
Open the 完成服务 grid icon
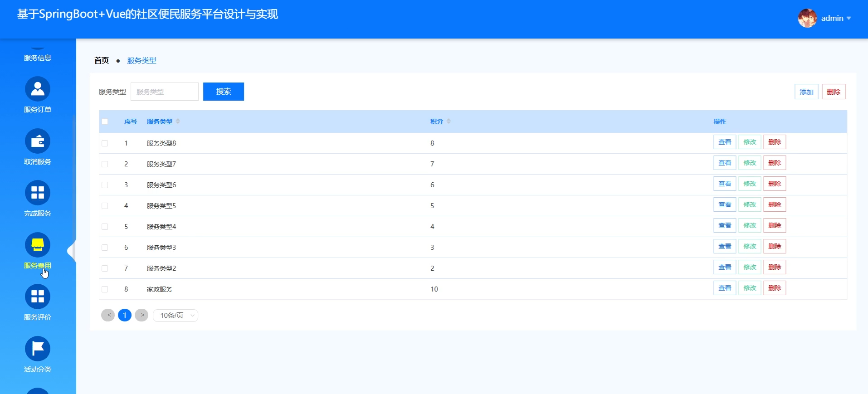[38, 193]
